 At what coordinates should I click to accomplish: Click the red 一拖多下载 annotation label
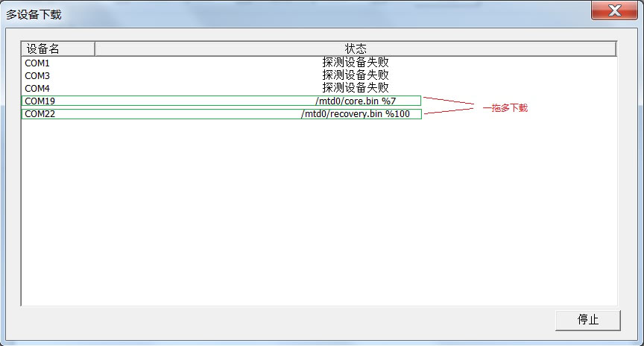tap(505, 108)
